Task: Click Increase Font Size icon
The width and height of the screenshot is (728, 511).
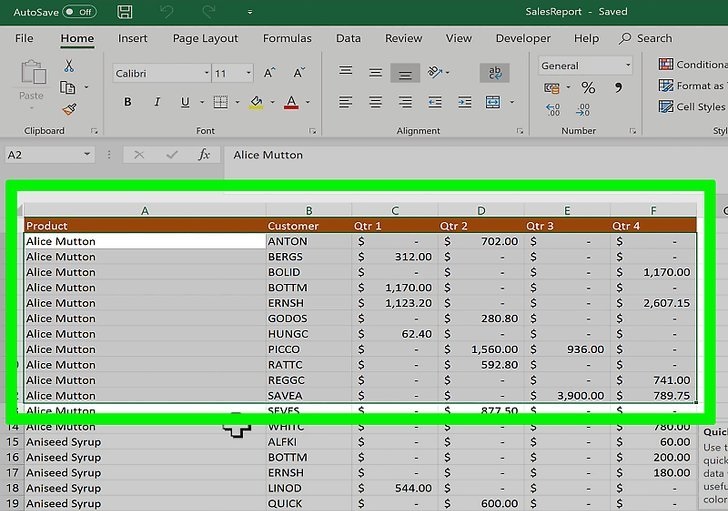Action: tap(269, 73)
